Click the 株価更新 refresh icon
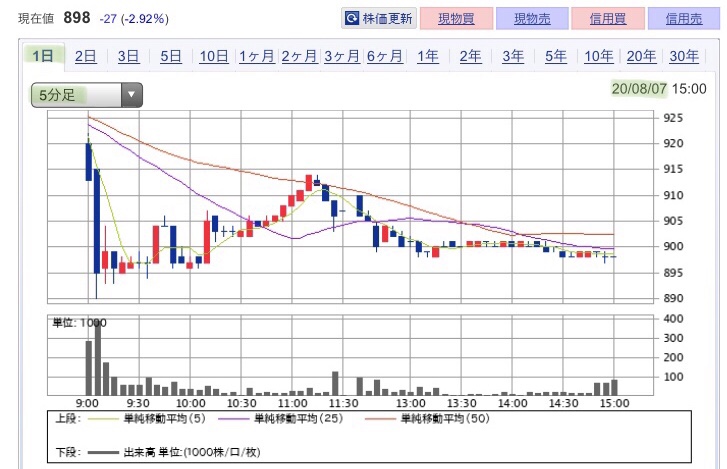The width and height of the screenshot is (727, 469). 352,19
